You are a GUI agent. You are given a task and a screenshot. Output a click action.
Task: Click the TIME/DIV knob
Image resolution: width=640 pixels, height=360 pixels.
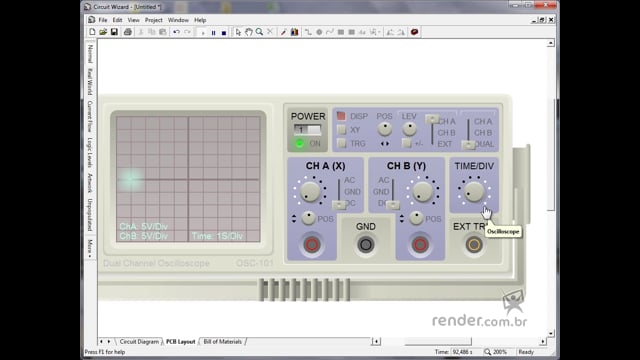click(x=474, y=191)
